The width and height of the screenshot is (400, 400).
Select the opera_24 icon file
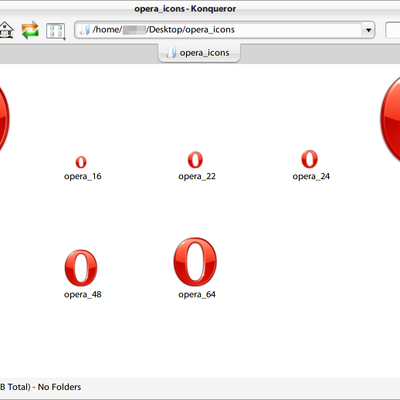click(309, 159)
